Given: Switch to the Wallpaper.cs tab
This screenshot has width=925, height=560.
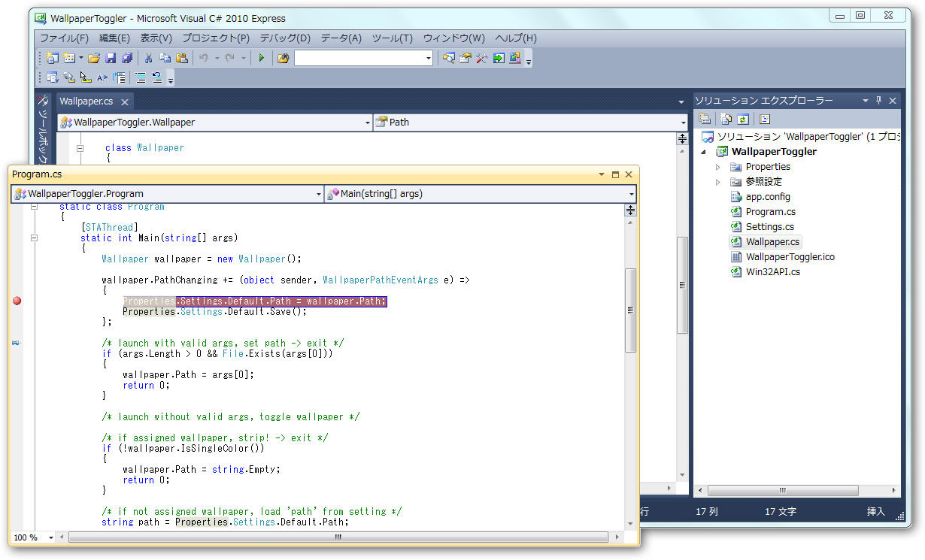Looking at the screenshot, I should point(86,101).
